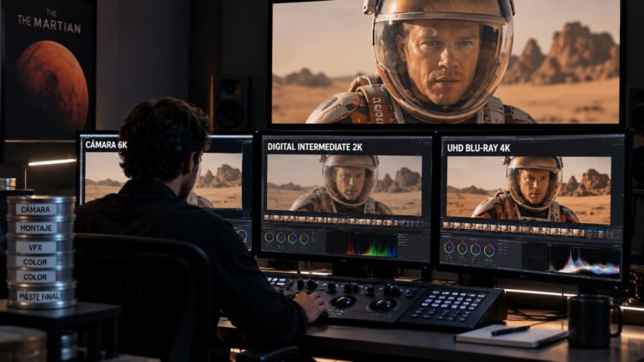Select the Gamma wheel on UHD Blu-ray 4K monitor
This screenshot has width=644, height=362.
tap(463, 248)
